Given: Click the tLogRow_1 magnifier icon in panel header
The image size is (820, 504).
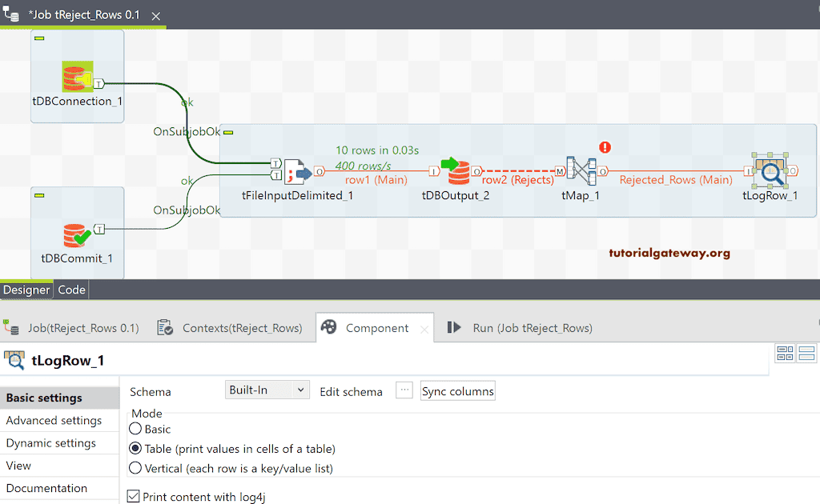Looking at the screenshot, I should (15, 360).
